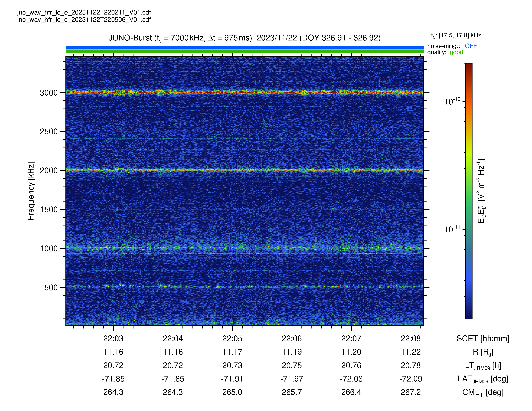Screen dimensions: 532x411
Task: Click the JUNO-Burst plot title
Action: tap(244, 38)
